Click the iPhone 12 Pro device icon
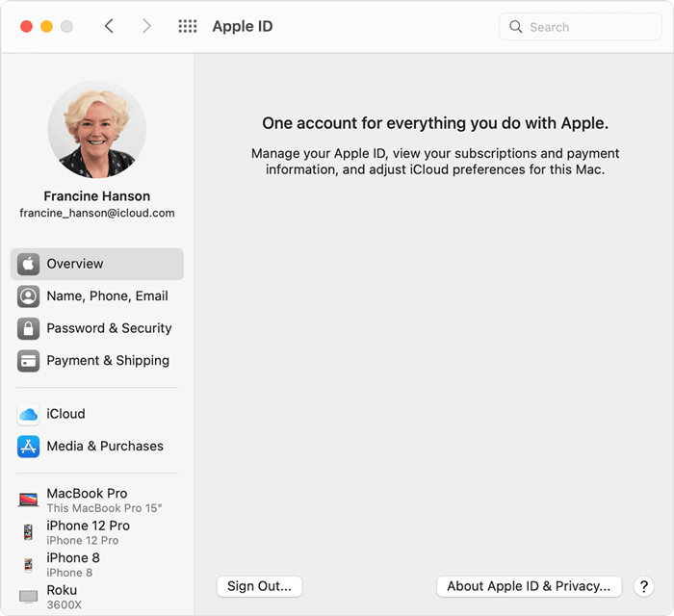The width and height of the screenshot is (674, 616). [x=28, y=532]
